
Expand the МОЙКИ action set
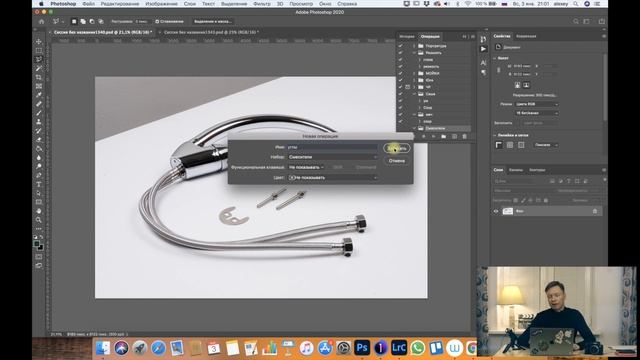point(414,73)
